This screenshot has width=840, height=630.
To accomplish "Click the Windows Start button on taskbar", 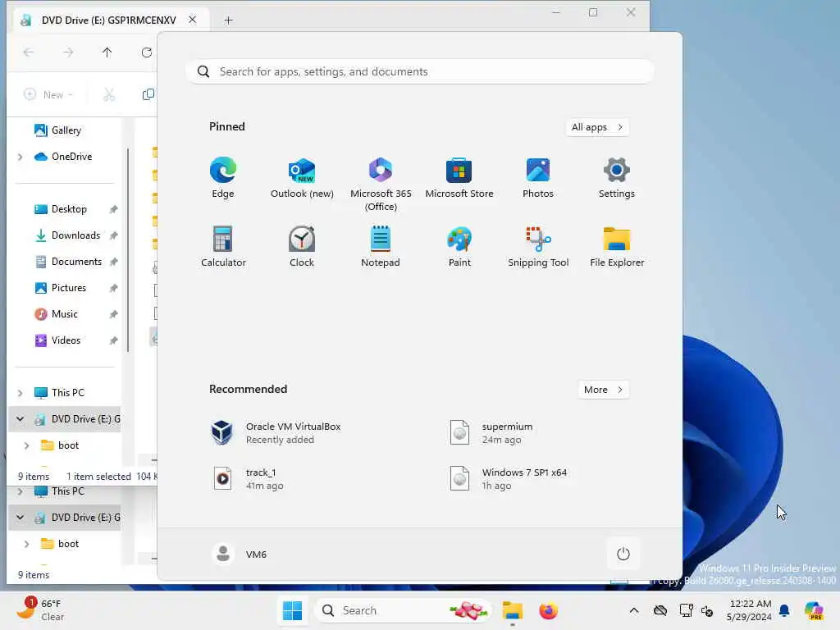I will click(293, 610).
